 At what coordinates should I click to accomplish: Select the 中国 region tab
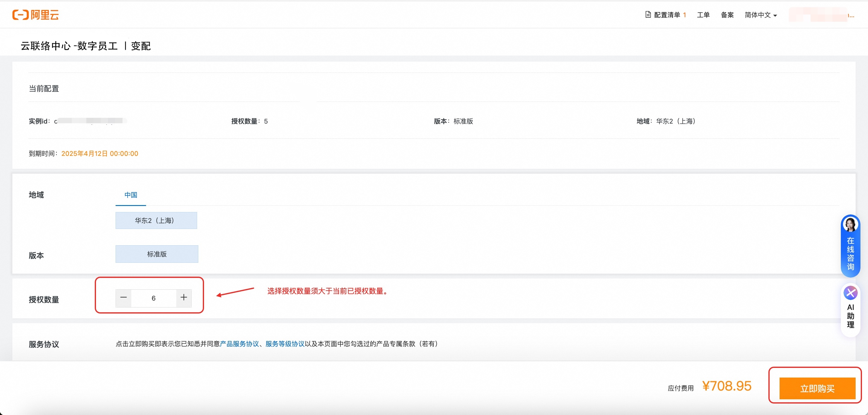(131, 195)
